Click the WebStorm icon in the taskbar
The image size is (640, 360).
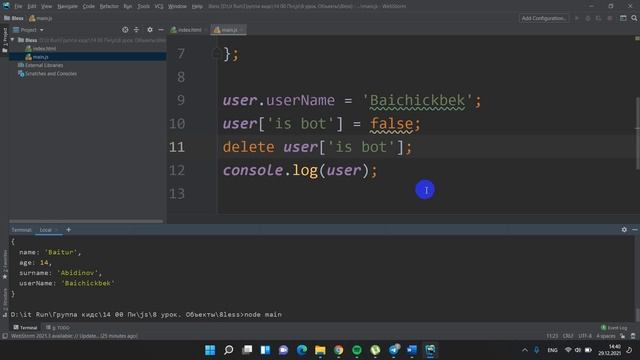pos(430,350)
